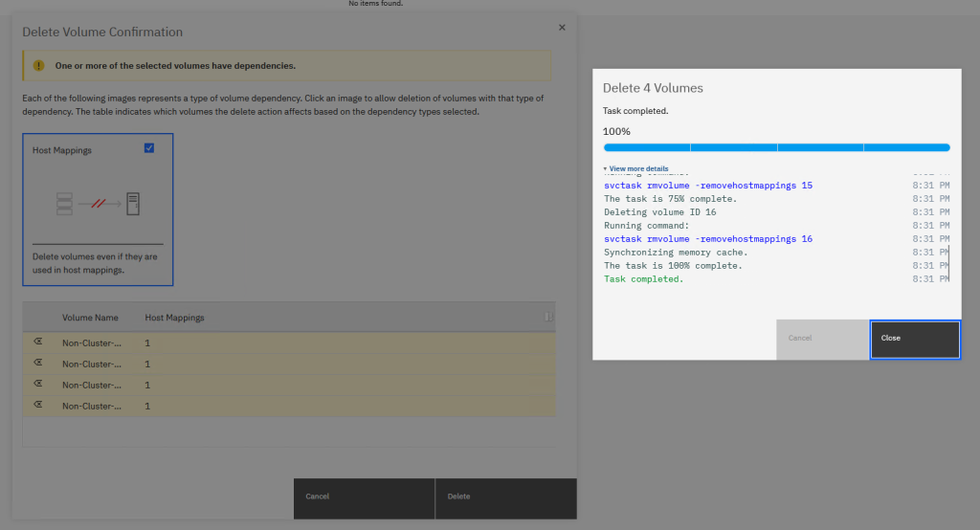980x530 pixels.
Task: Toggle the Host Mappings checkbox
Action: [148, 148]
